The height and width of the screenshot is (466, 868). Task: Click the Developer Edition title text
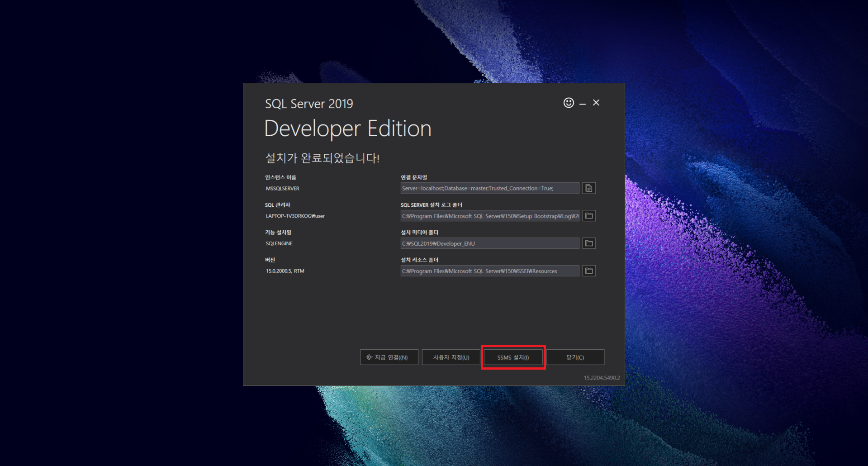(x=348, y=129)
